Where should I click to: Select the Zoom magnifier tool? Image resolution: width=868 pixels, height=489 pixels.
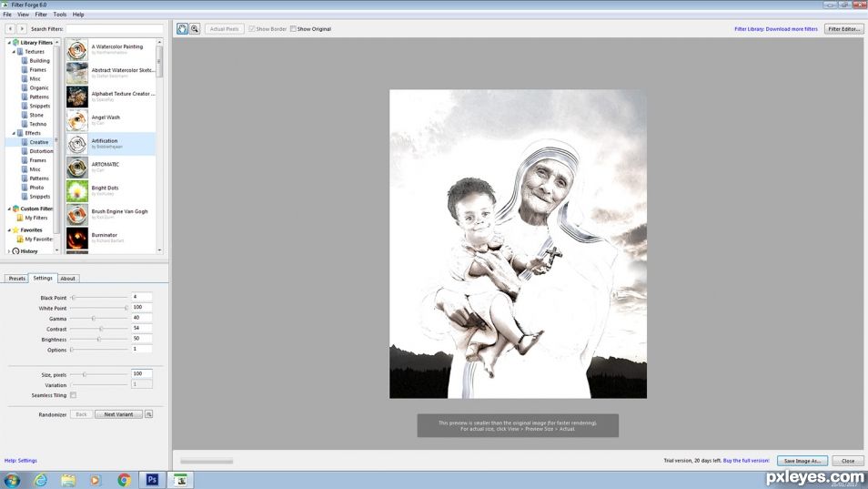click(195, 29)
